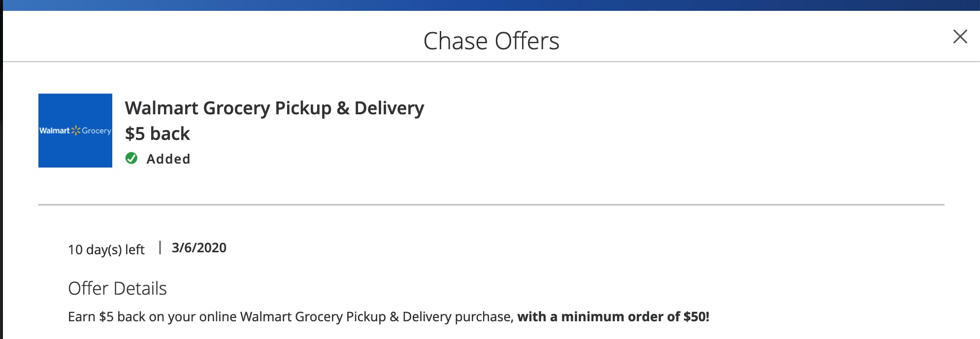Click the vertical separator before the expiration date
This screenshot has height=339, width=980.
click(160, 247)
